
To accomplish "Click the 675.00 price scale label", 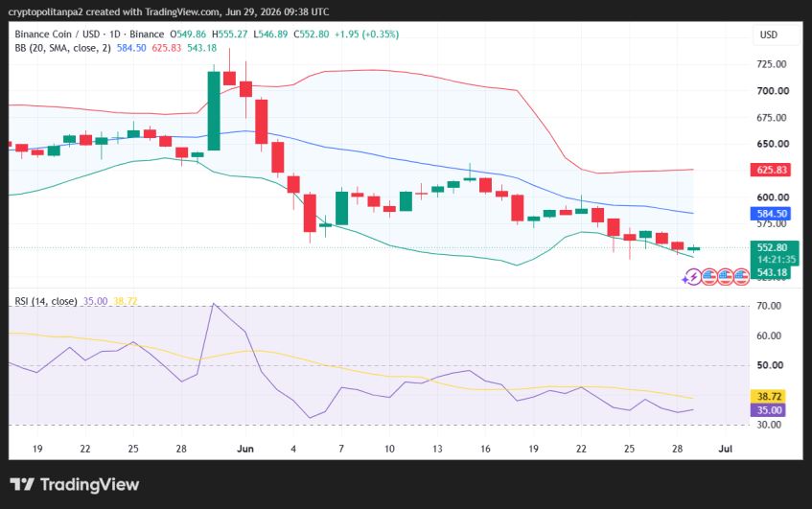I will point(772,118).
